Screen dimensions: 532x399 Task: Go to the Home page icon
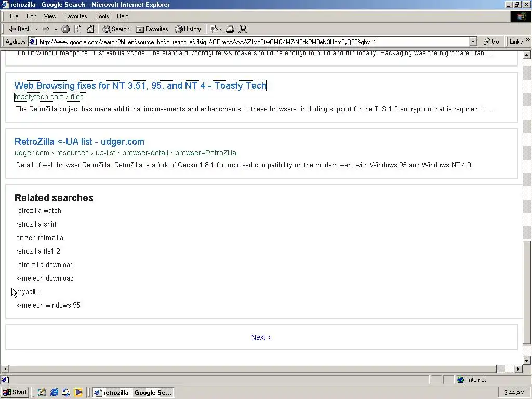click(90, 29)
